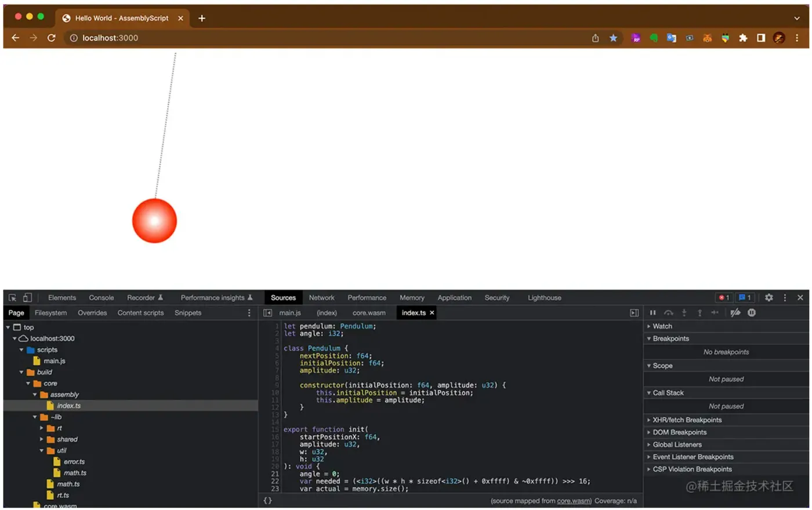812x510 pixels.
Task: Click the red pendulum ball
Action: [154, 221]
